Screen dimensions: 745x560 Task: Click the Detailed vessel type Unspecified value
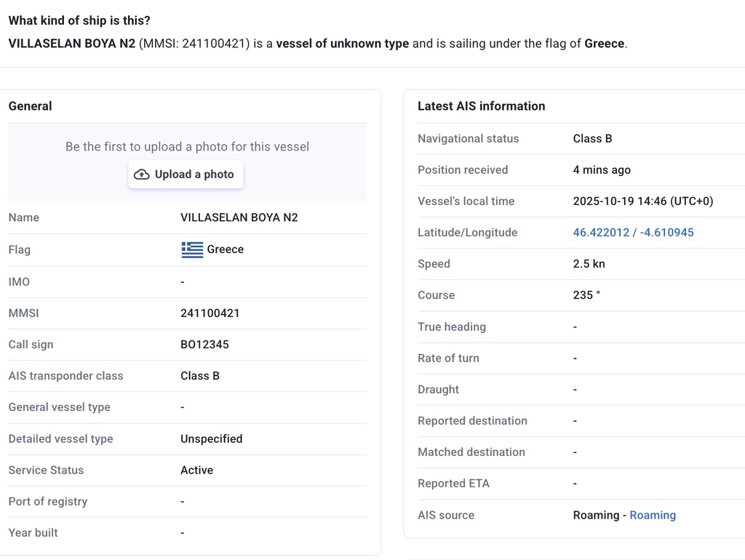211,439
